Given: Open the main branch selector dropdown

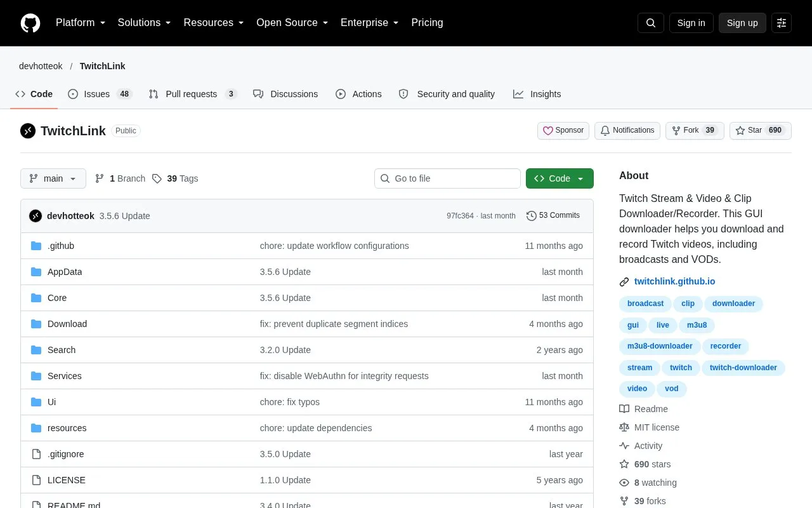Looking at the screenshot, I should (53, 178).
